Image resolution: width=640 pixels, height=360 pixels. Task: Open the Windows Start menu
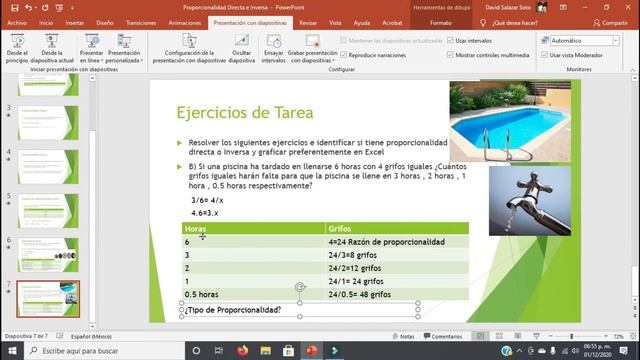click(12, 351)
